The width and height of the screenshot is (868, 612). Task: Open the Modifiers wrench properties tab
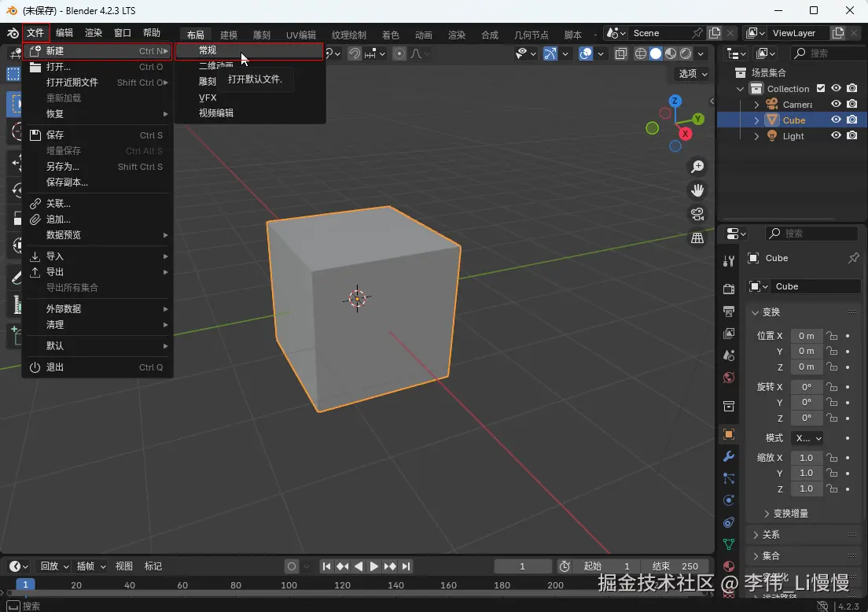coord(729,456)
